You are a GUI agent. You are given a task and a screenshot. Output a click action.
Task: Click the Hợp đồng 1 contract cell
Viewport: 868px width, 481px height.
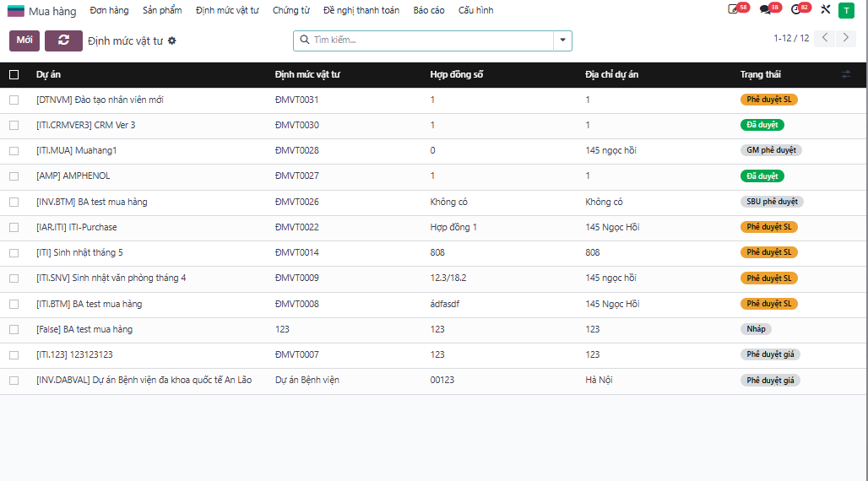[453, 228]
